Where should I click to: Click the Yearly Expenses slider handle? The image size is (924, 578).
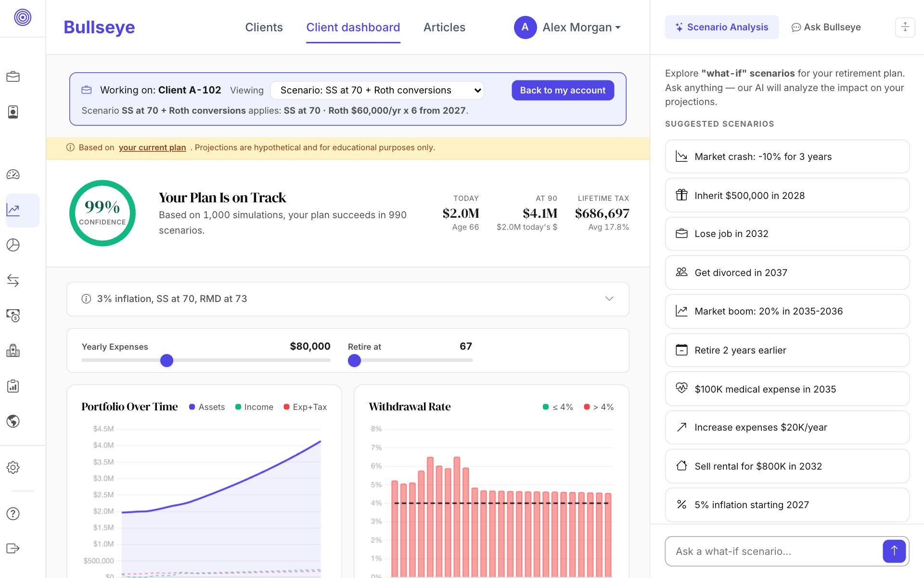167,360
